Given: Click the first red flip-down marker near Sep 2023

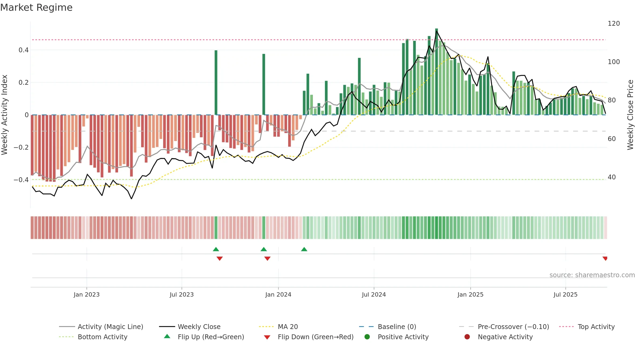Looking at the screenshot, I should tap(219, 258).
